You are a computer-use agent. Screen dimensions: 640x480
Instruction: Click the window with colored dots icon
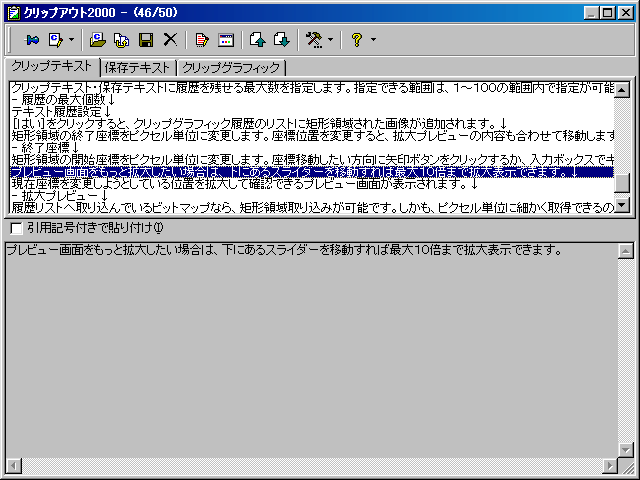click(226, 40)
